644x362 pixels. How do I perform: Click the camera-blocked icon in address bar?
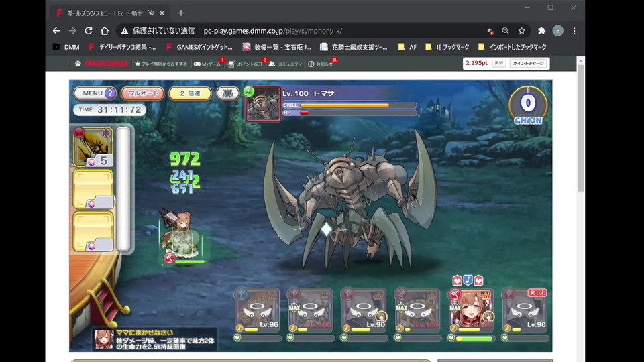coord(490,31)
